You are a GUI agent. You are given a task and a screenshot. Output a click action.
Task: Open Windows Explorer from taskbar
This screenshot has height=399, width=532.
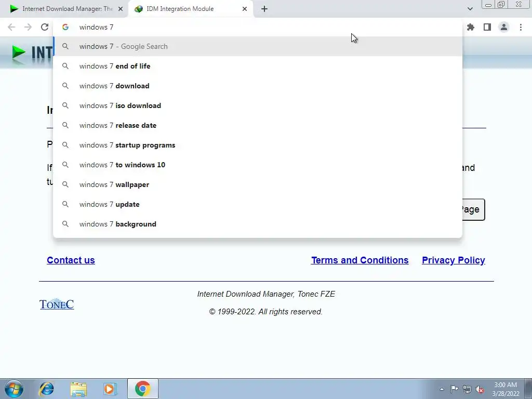(78, 389)
